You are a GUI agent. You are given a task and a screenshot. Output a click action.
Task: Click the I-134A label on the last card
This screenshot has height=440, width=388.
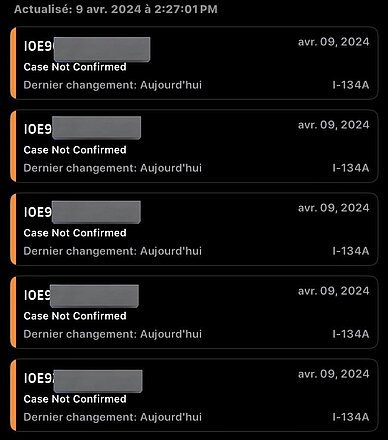351,417
